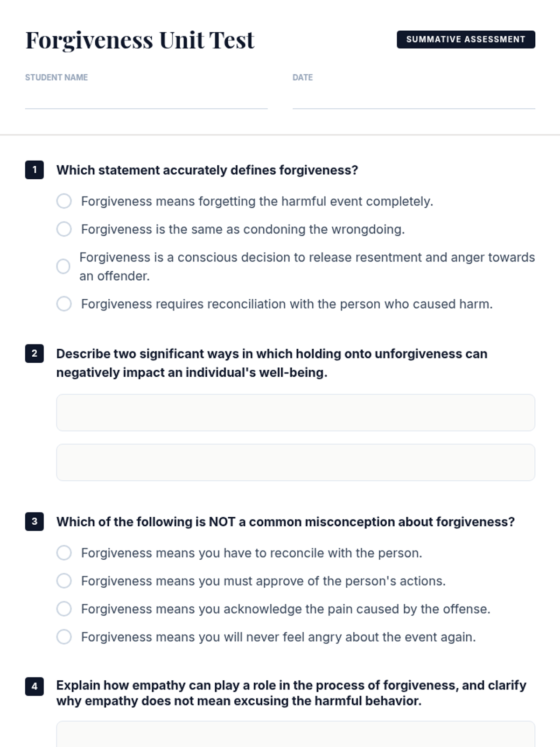The image size is (560, 747).
Task: Click the question 2 number badge
Action: (35, 353)
